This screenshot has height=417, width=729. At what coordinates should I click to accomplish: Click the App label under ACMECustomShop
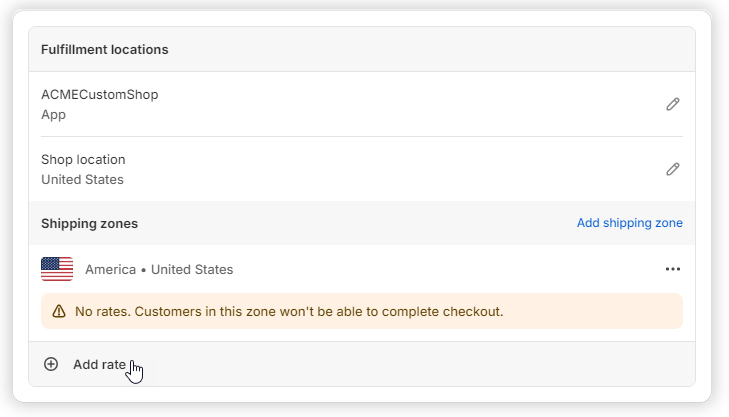(x=53, y=114)
